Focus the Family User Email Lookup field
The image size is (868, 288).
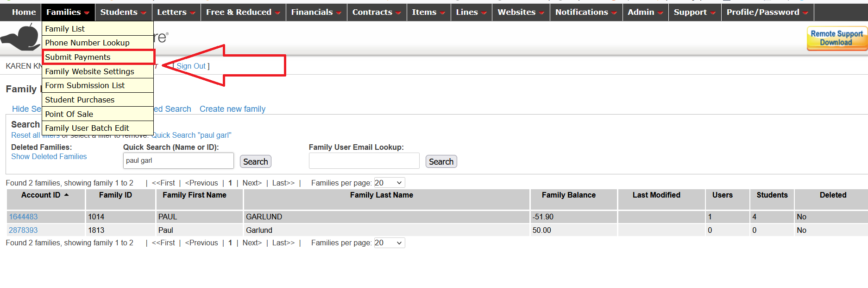pos(364,161)
